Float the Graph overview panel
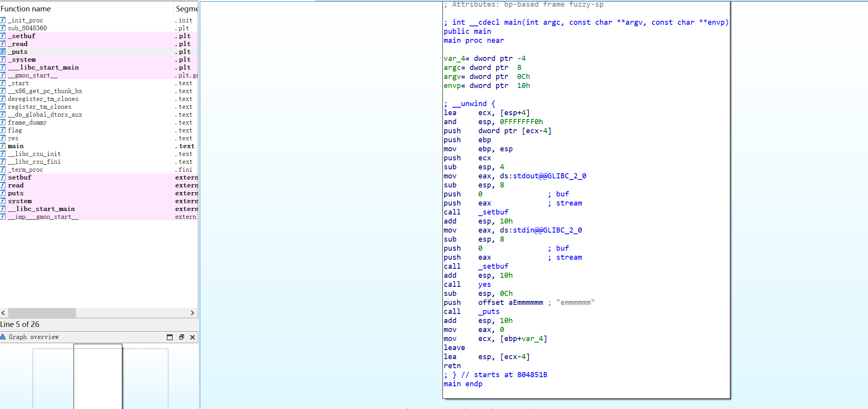 pos(181,337)
